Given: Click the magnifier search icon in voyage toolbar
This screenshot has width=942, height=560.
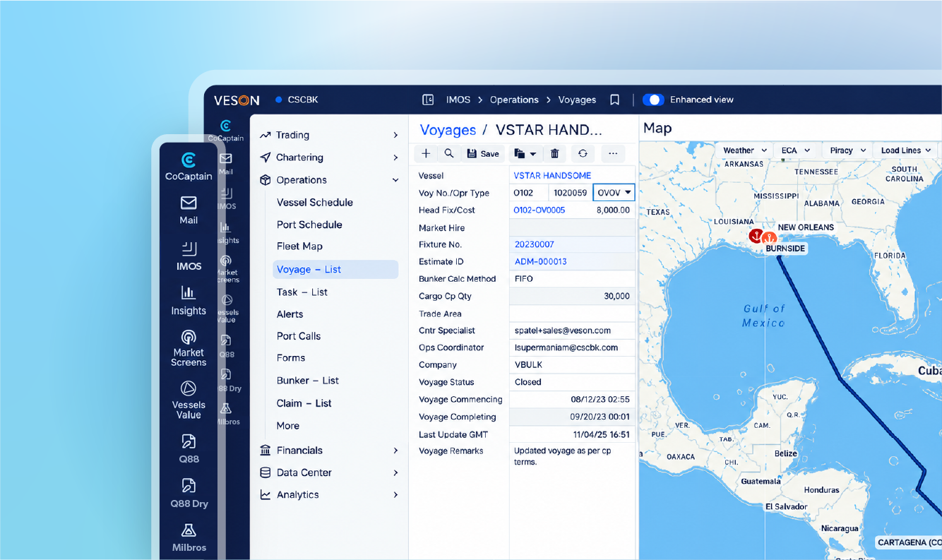Looking at the screenshot, I should point(449,153).
